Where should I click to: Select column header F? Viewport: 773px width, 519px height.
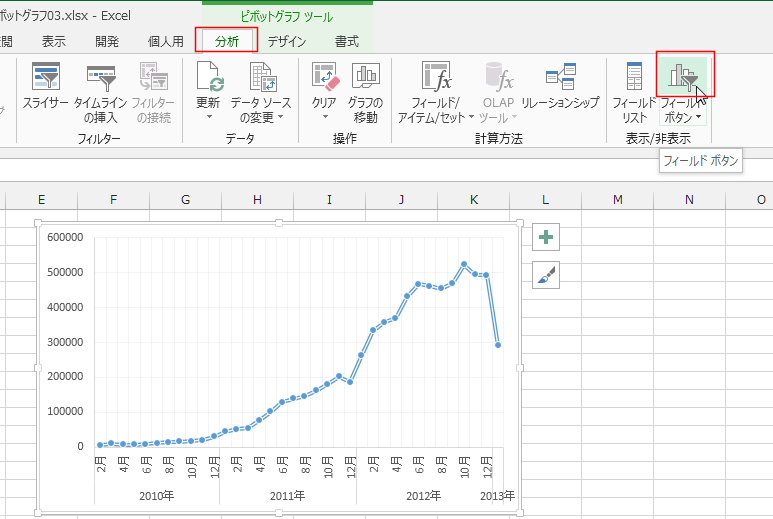113,200
